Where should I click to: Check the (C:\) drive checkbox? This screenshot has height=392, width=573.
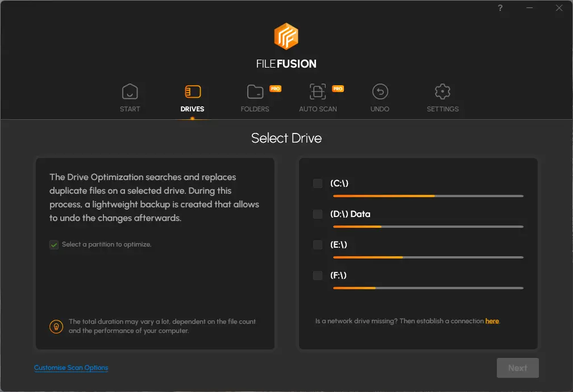318,184
